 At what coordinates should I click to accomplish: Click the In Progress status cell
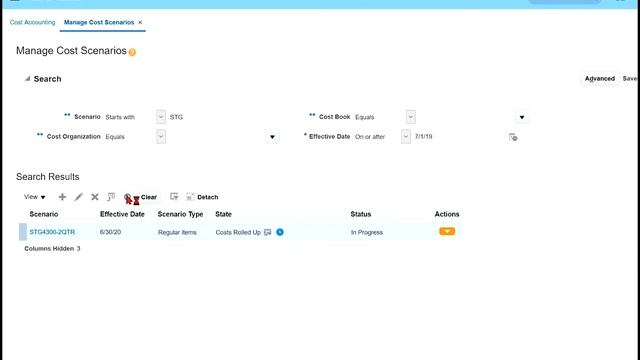pos(367,232)
